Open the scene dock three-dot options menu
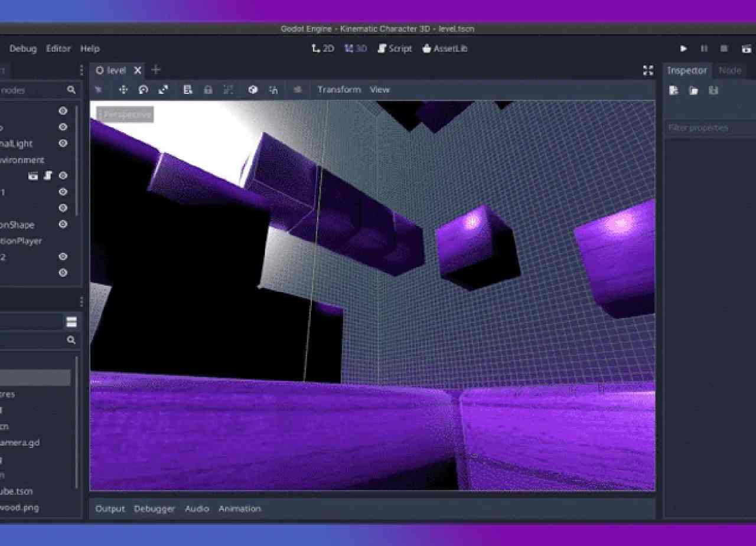The width and height of the screenshot is (756, 546). coord(82,70)
